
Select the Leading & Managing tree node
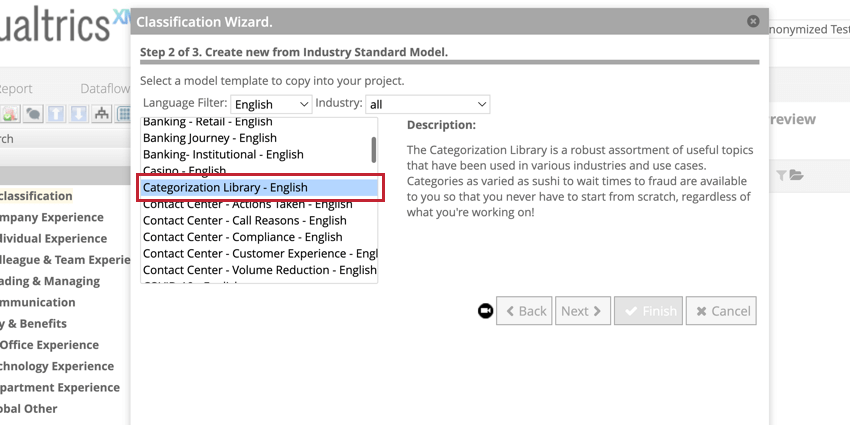pyautogui.click(x=50, y=281)
